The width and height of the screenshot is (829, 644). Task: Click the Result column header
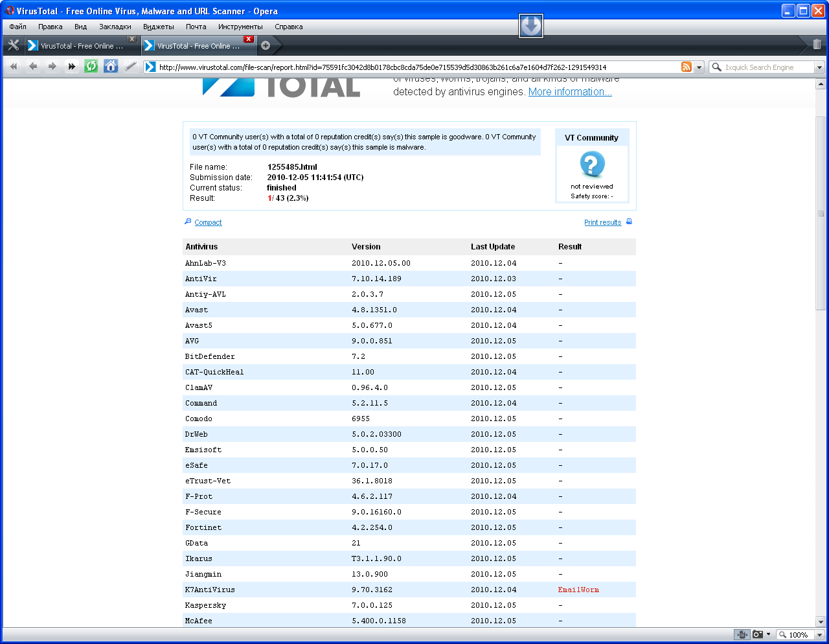[570, 247]
